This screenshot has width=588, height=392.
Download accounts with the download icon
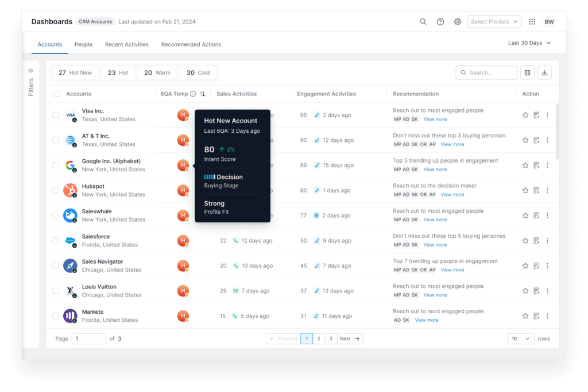tap(544, 73)
